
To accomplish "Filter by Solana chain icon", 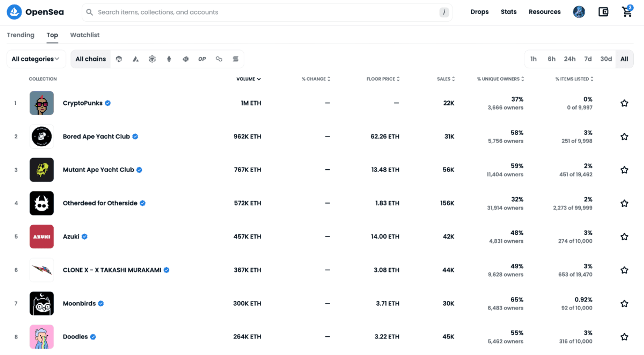I will tap(235, 59).
